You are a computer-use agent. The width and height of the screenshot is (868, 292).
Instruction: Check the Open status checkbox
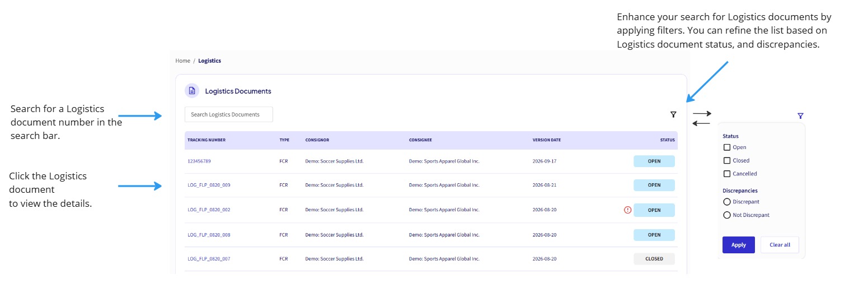727,147
